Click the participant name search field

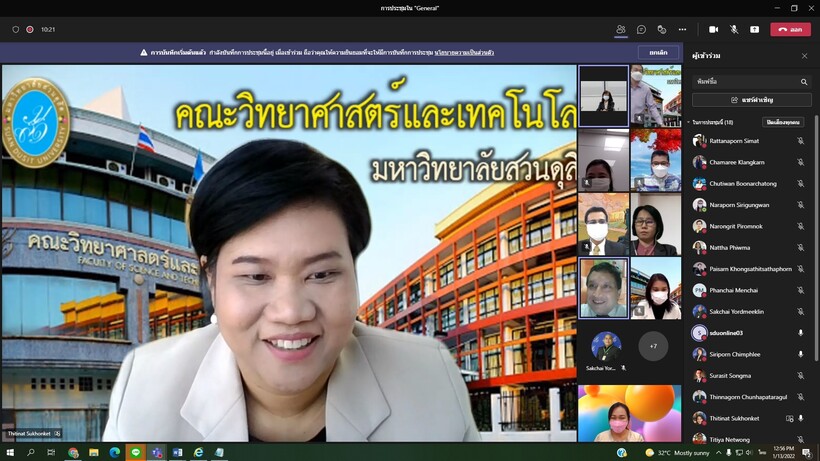(751, 82)
